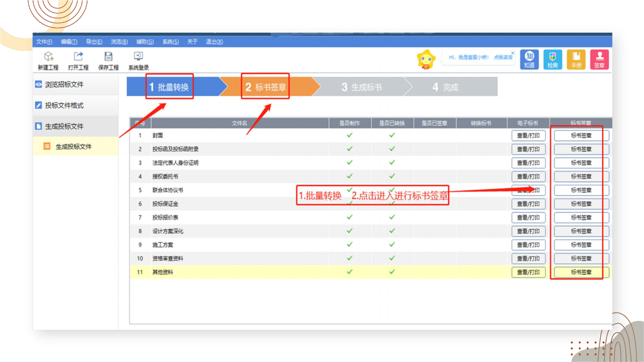Open the 系统(S) menu
Screen dimensions: 644x362
tap(170, 42)
